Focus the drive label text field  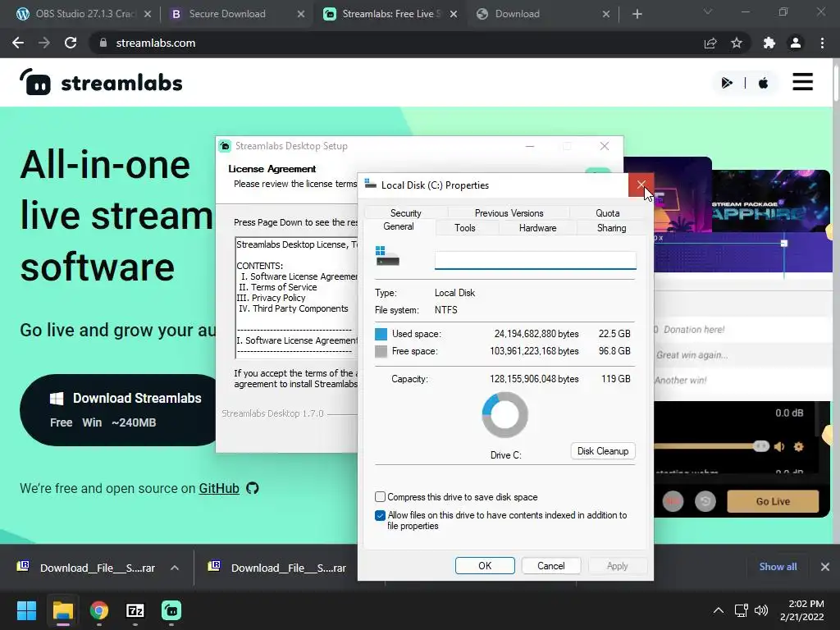(x=535, y=260)
